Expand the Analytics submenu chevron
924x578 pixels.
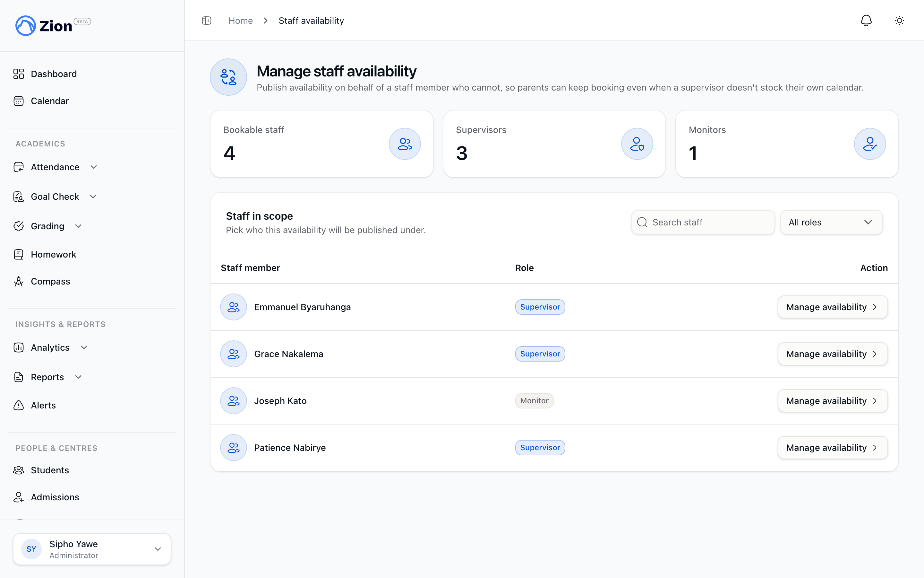[84, 347]
